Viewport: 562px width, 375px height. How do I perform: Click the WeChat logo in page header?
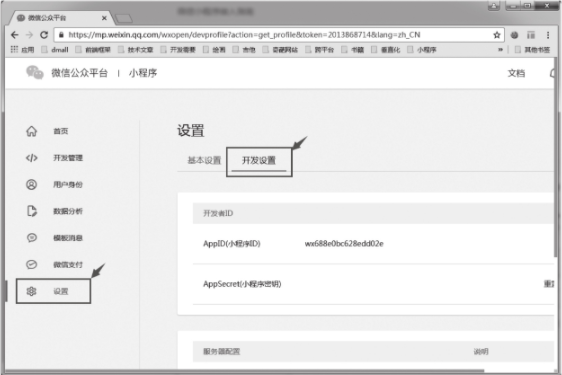(35, 73)
